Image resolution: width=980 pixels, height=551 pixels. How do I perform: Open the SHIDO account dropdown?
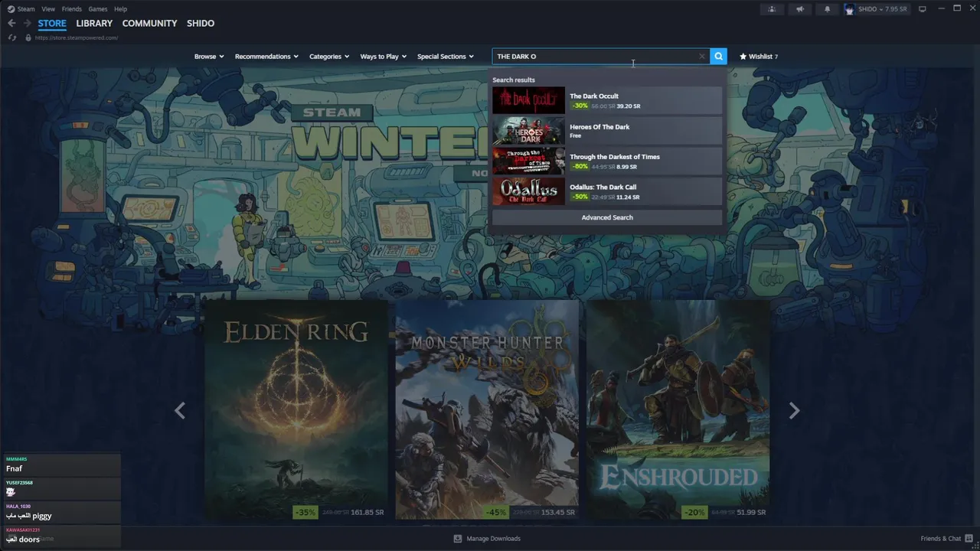point(877,9)
